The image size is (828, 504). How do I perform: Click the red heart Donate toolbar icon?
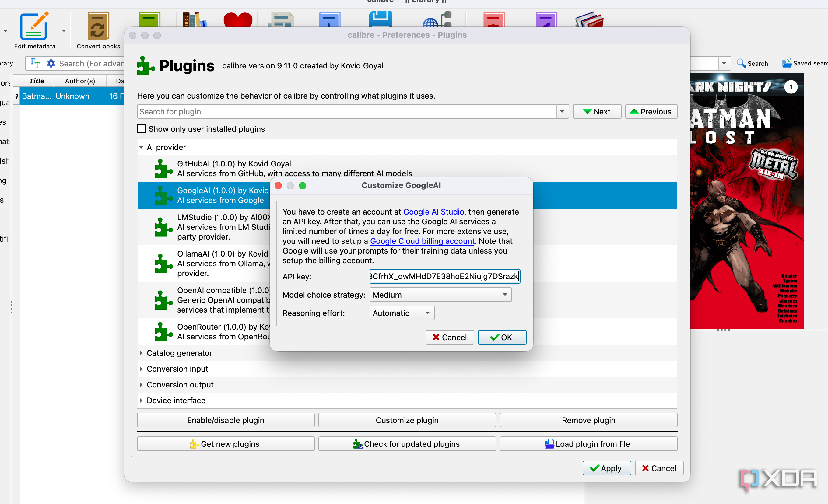[x=238, y=19]
